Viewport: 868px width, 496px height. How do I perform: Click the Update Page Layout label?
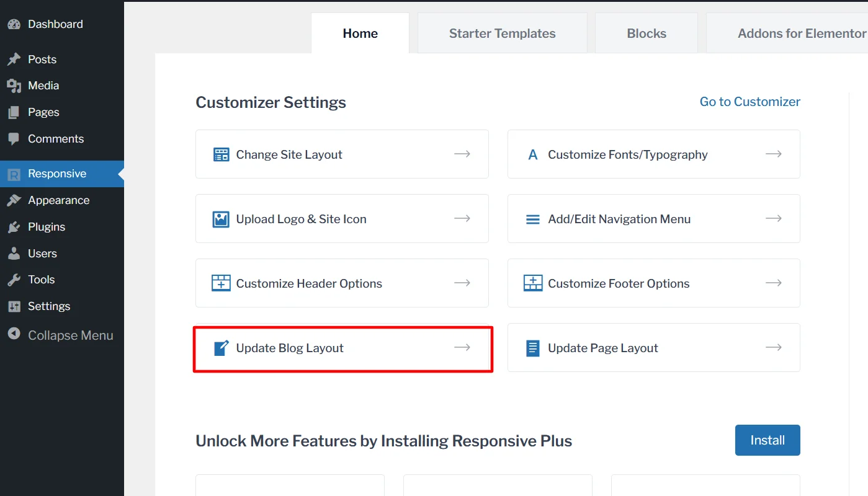(603, 348)
